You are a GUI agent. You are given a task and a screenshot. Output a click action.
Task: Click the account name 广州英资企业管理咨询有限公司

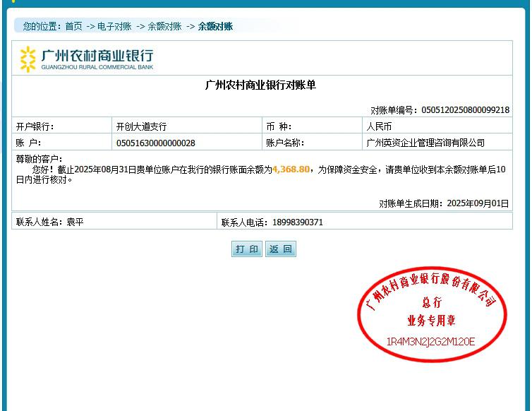coord(426,143)
